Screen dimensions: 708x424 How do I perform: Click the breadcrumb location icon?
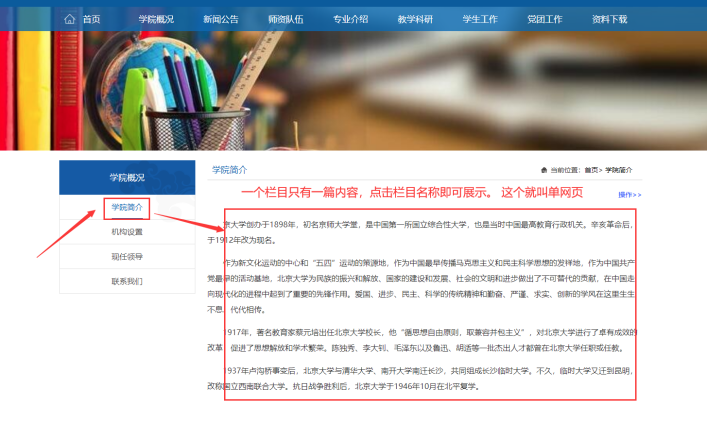click(544, 170)
